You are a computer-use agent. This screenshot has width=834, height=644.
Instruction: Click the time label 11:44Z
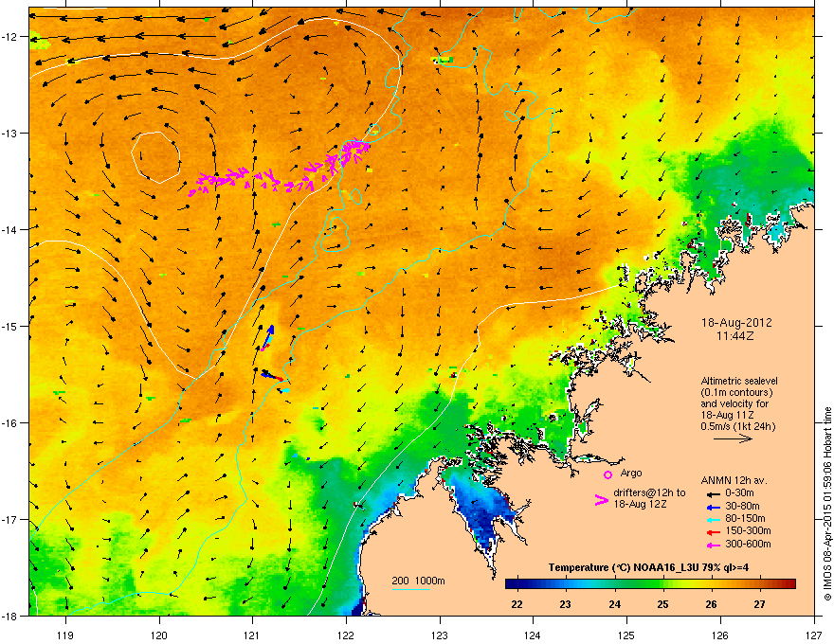(x=735, y=336)
